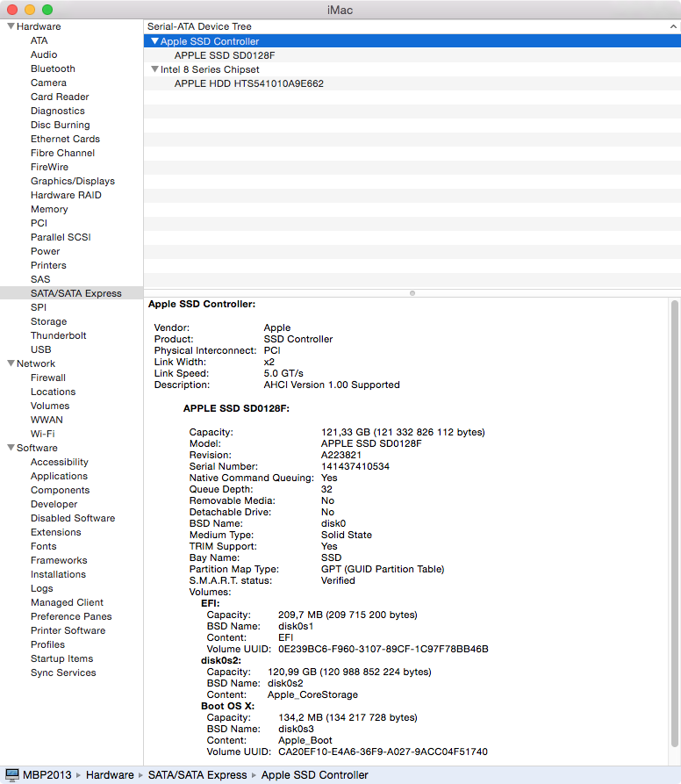This screenshot has width=681, height=784.
Task: Select FireWire in the sidebar
Action: click(x=49, y=167)
